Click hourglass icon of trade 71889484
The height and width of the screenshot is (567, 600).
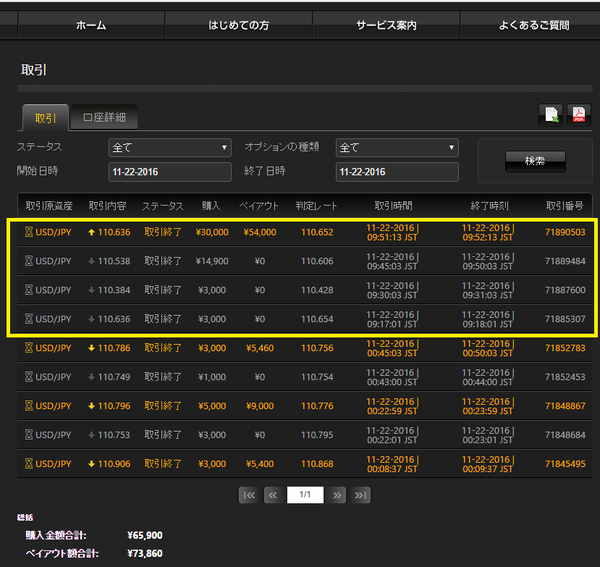[29, 261]
